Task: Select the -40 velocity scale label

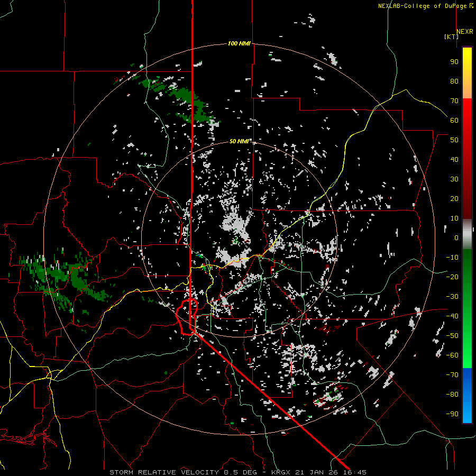Action: click(x=452, y=316)
